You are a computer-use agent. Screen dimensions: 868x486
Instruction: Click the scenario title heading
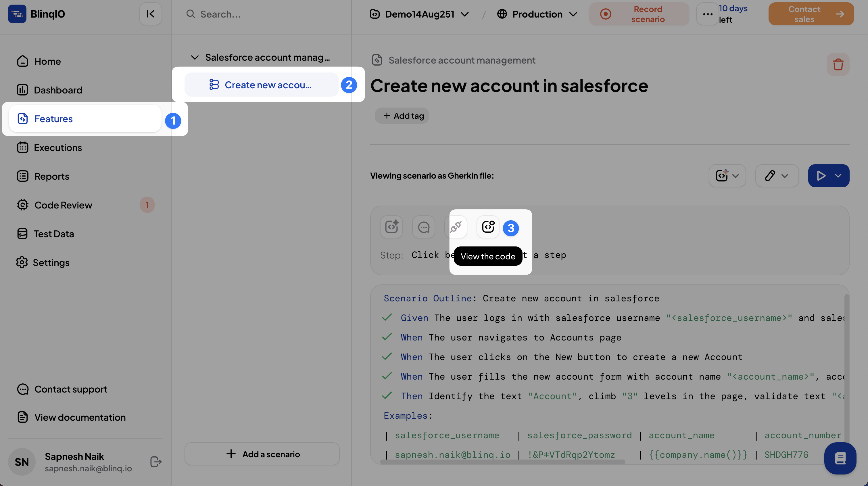coord(509,86)
